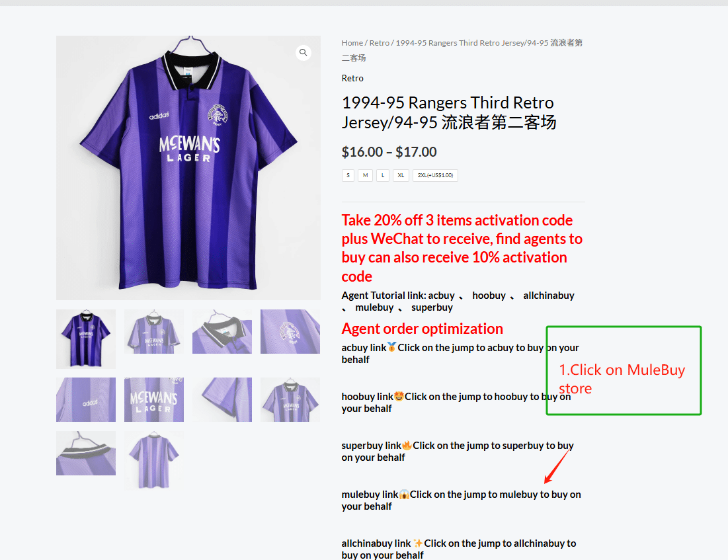
Task: Click the magnifier zoom icon on product image
Action: coord(303,52)
